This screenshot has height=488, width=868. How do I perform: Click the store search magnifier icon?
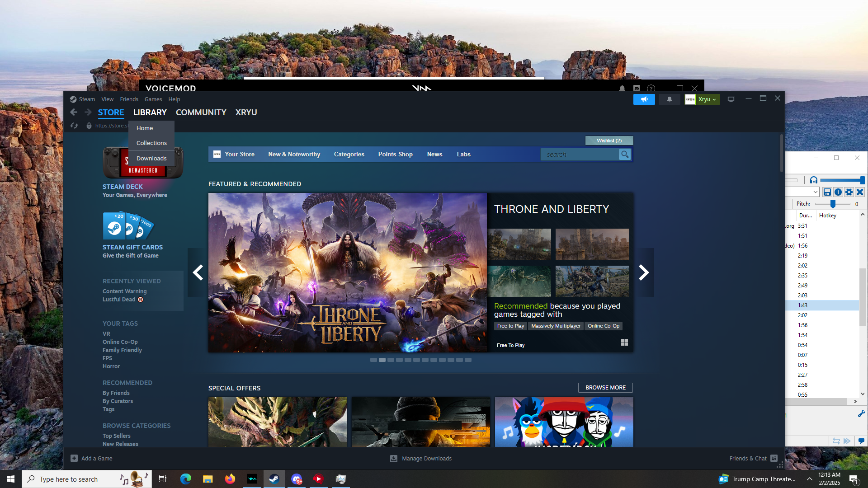[x=625, y=155]
